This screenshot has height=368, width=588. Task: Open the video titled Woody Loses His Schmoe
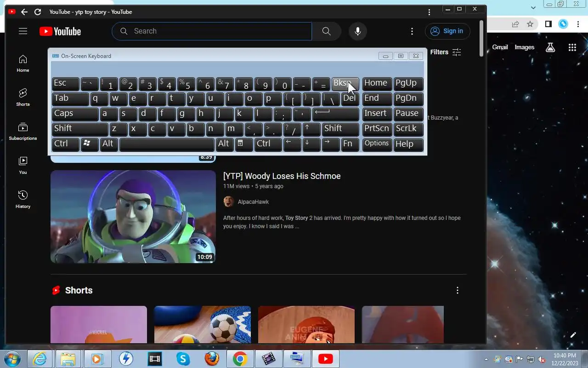pos(282,176)
